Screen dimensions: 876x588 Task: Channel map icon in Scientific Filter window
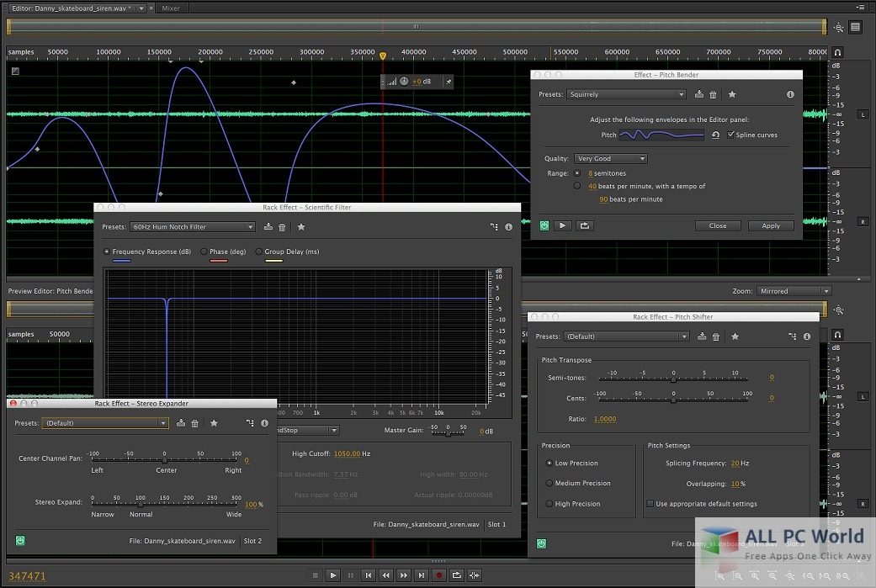(x=494, y=227)
